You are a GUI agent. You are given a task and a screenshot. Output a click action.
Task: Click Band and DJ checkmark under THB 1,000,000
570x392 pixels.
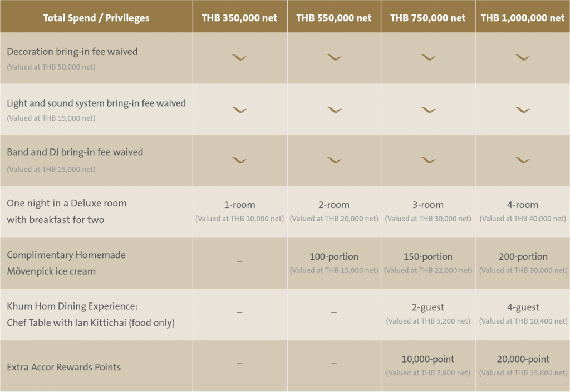coord(522,160)
